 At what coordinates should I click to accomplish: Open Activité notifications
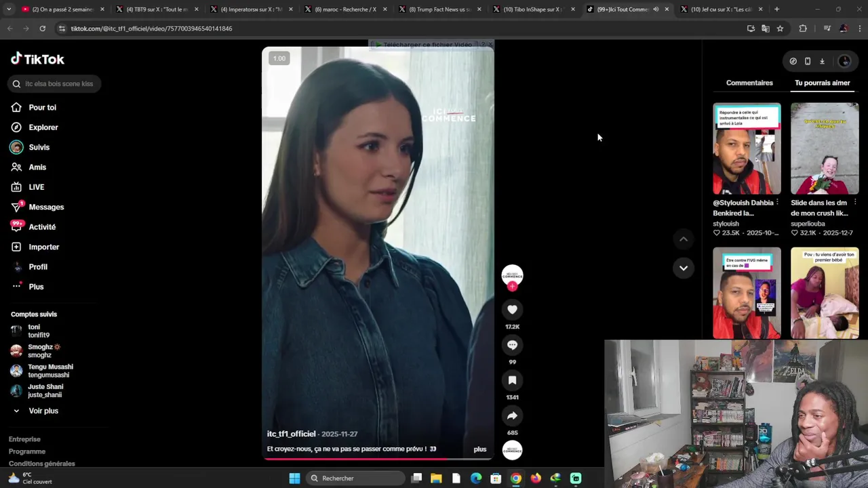[x=33, y=227]
